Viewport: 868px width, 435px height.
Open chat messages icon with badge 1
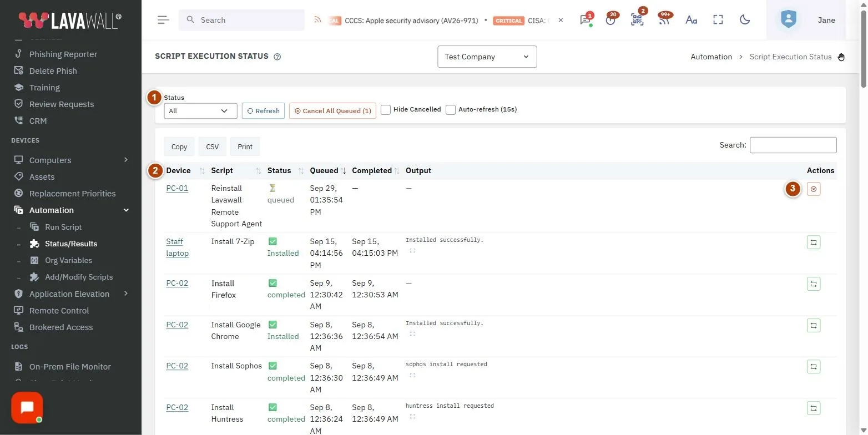coord(585,20)
